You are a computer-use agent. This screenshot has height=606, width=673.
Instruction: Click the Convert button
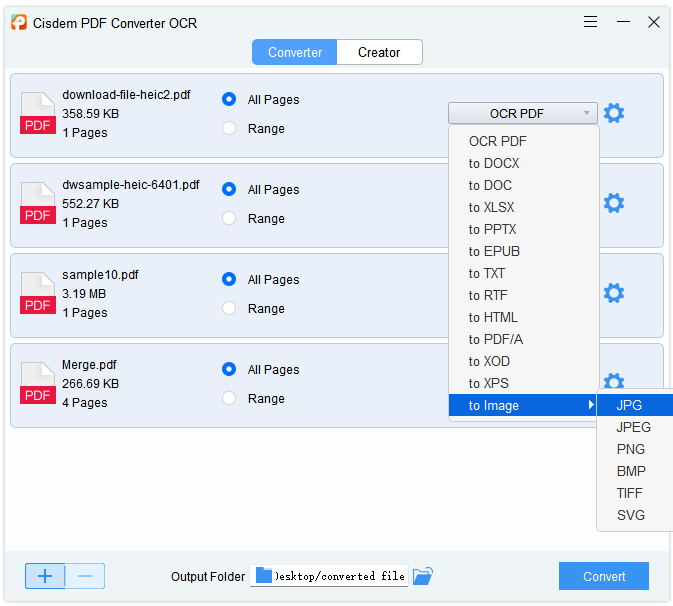point(604,576)
